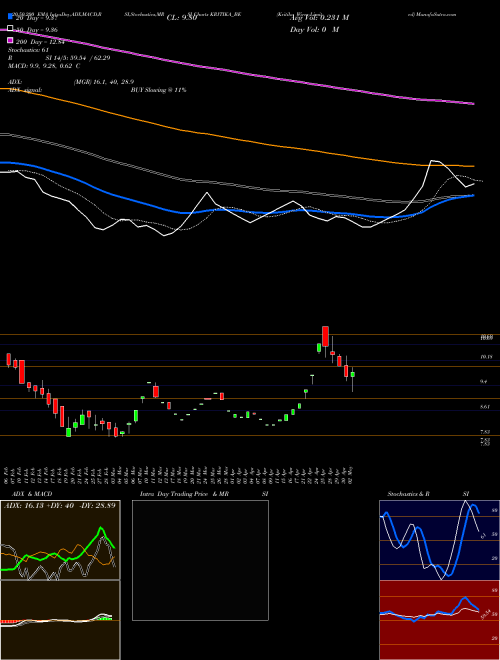
Task: Click the 'CL: 9.50' closing price label
Action: pos(182,18)
